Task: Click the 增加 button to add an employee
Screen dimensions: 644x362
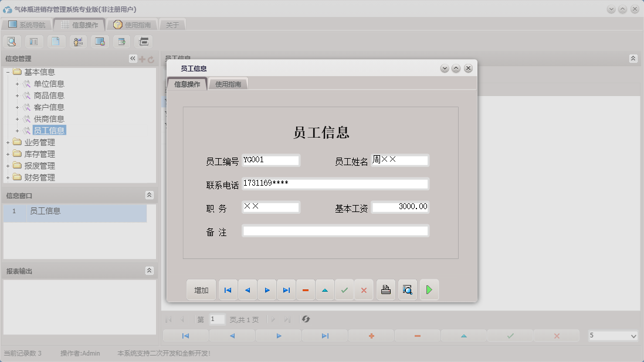Action: (x=201, y=289)
